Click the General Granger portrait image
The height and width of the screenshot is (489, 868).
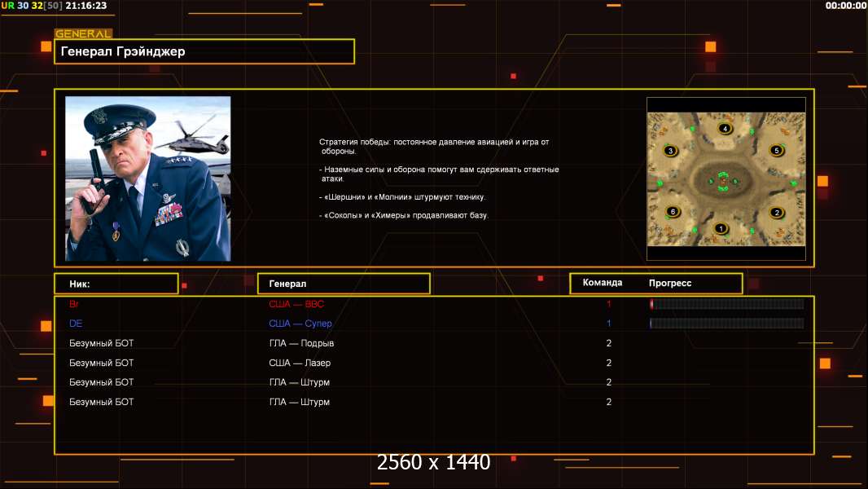[x=147, y=178]
